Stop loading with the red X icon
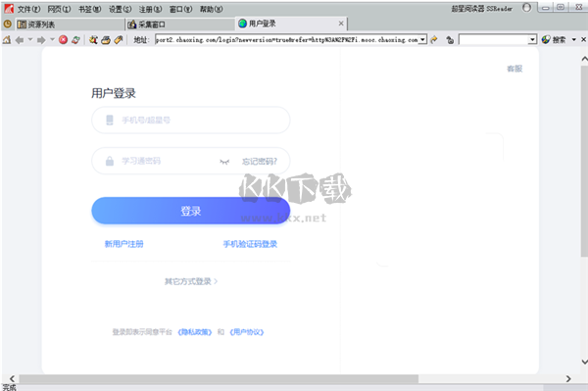The height and width of the screenshot is (391, 588). pyautogui.click(x=63, y=40)
